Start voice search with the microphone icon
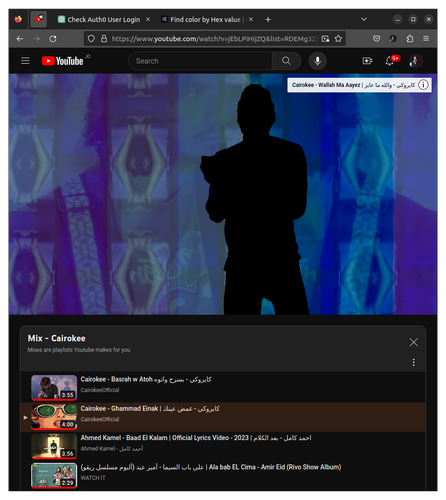 coord(317,61)
